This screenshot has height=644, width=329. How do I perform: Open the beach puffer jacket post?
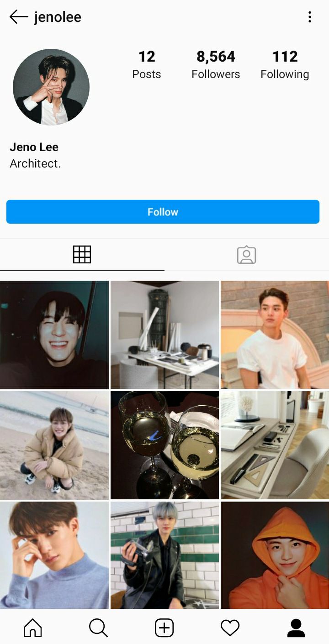tap(54, 445)
